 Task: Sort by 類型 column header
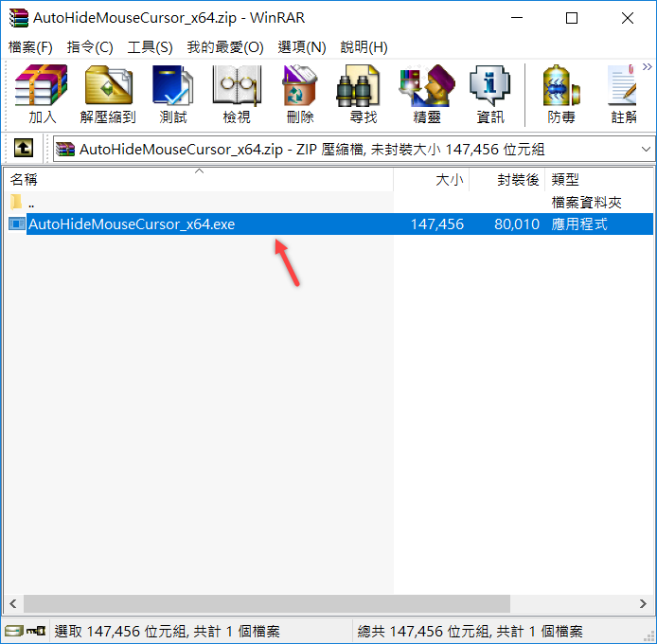(x=598, y=179)
